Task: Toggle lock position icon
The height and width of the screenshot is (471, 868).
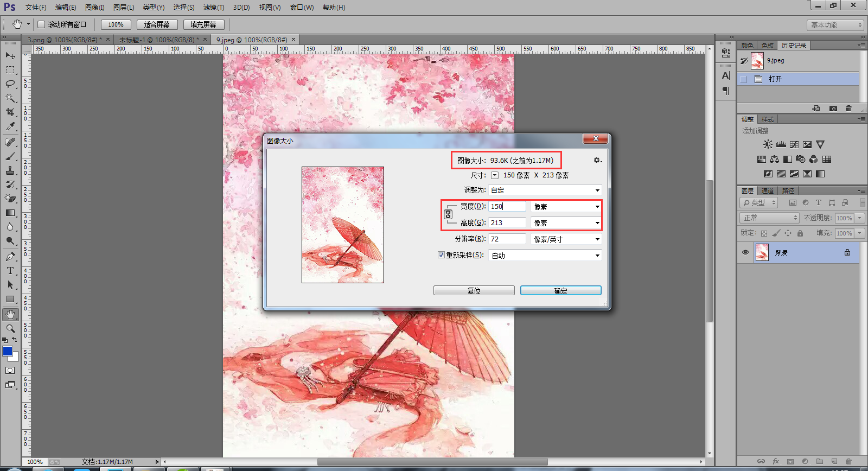Action: coord(788,233)
